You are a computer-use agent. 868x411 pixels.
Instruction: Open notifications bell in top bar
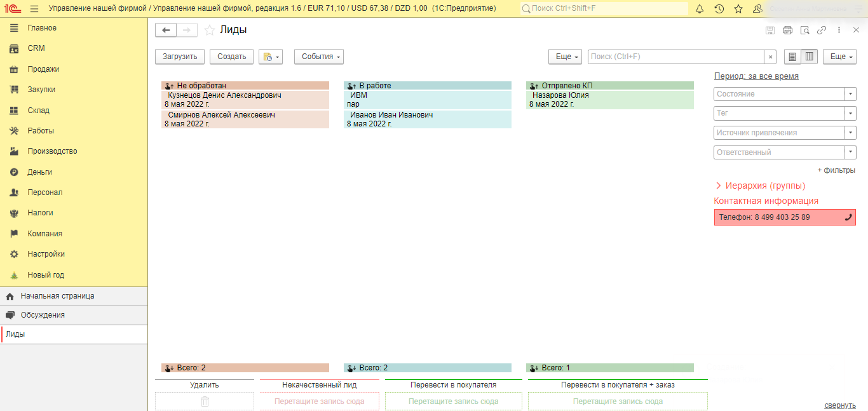[x=700, y=9]
